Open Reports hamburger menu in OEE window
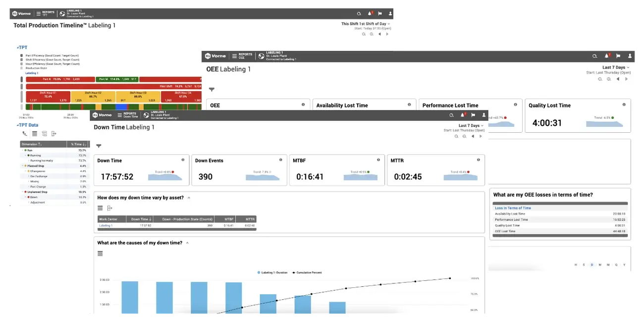The image size is (644, 322). point(234,56)
